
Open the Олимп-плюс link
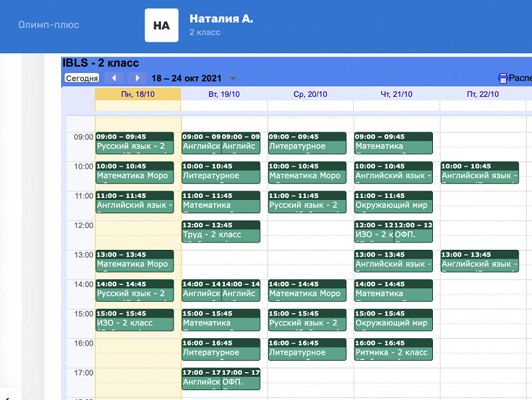[49, 25]
